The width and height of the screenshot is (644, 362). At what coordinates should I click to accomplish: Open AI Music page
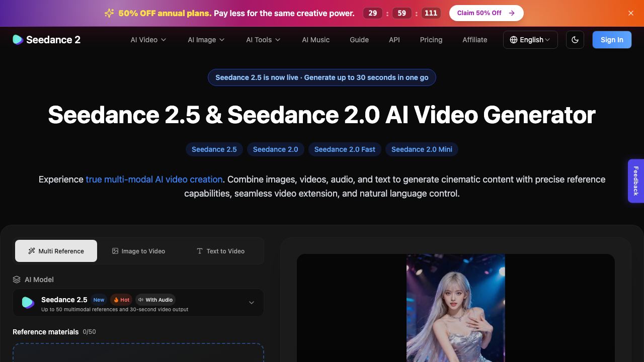coord(315,40)
